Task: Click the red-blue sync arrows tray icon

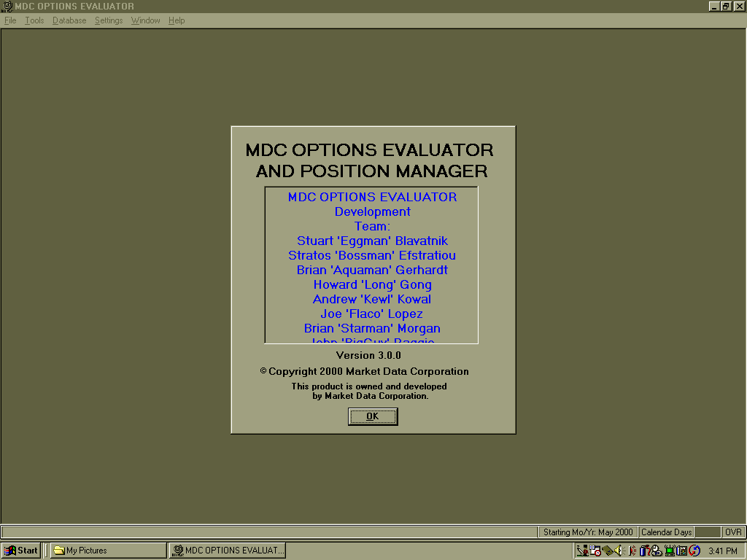Action: [694, 551]
